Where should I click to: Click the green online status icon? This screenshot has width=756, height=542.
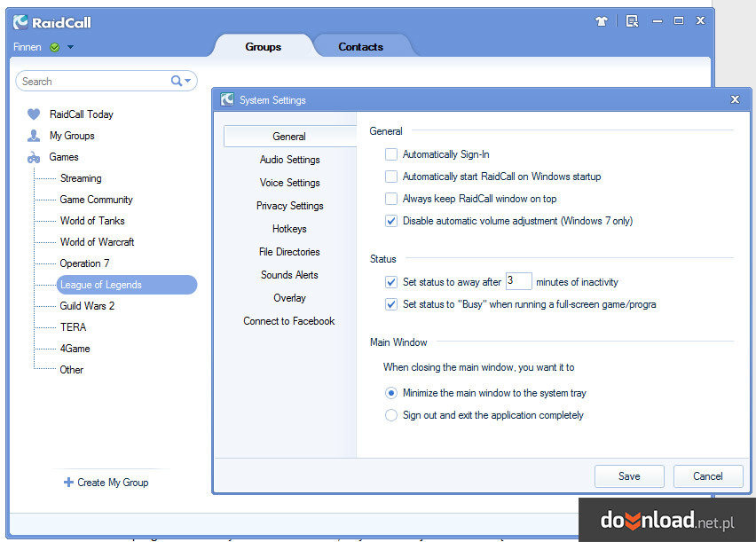point(55,47)
